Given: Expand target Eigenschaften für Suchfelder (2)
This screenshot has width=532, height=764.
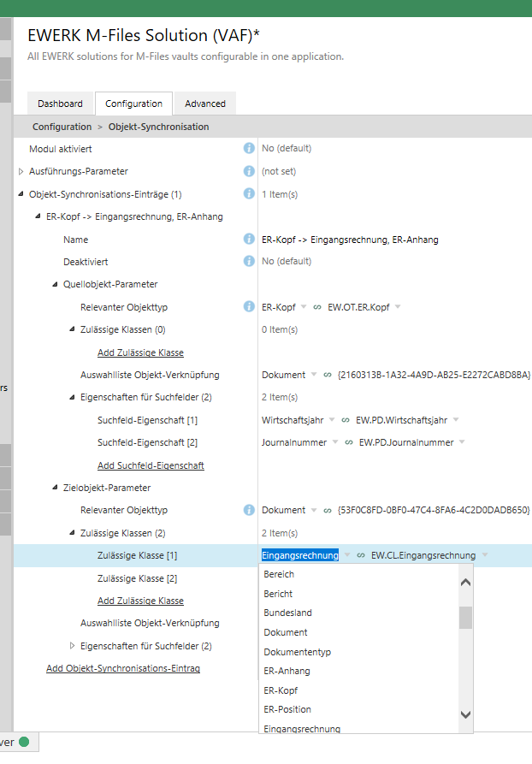Looking at the screenshot, I should 72,646.
